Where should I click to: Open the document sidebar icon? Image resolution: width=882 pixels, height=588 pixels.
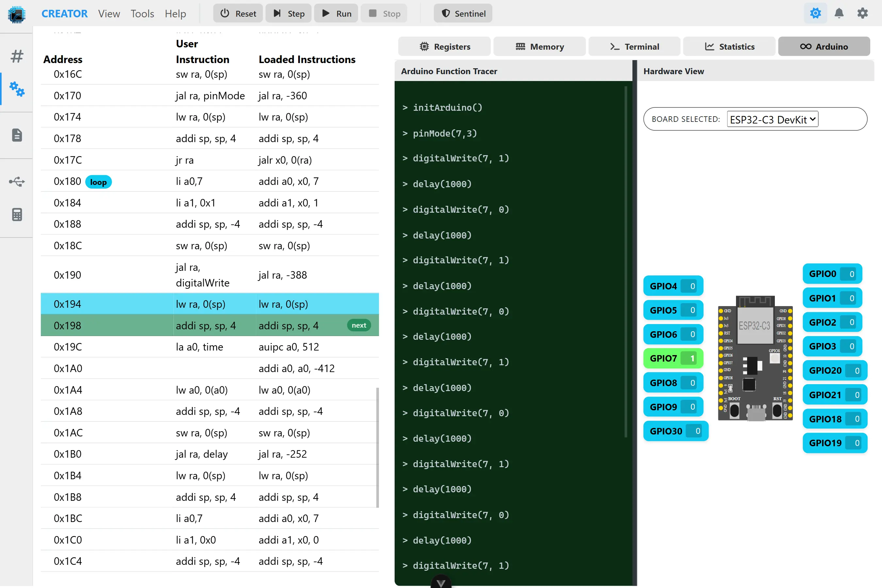click(x=17, y=135)
